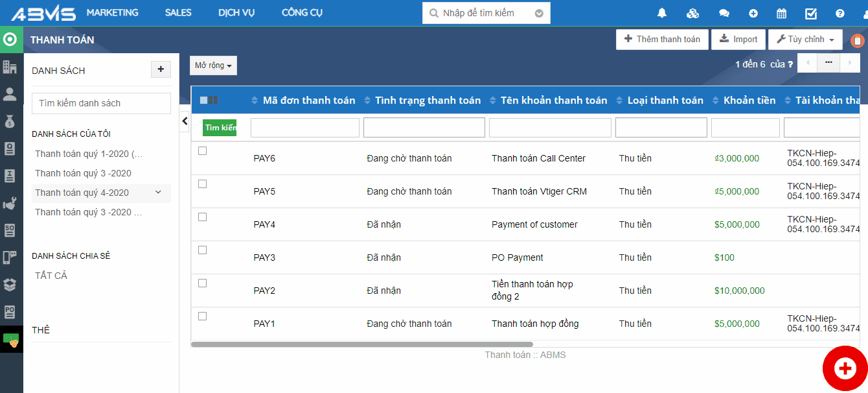Open the MARKETING menu

coord(112,13)
